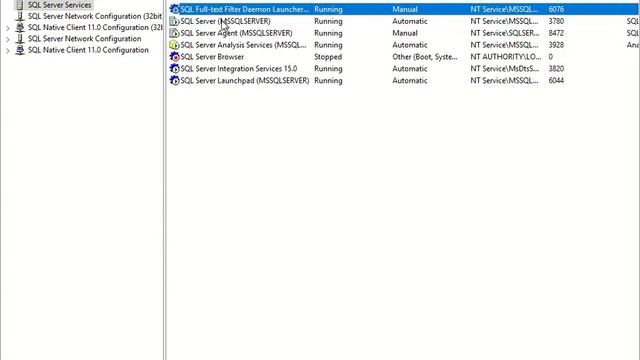Click the SQL Server Network Configuration (32bit) icon
The height and width of the screenshot is (360, 640).
pyautogui.click(x=20, y=16)
